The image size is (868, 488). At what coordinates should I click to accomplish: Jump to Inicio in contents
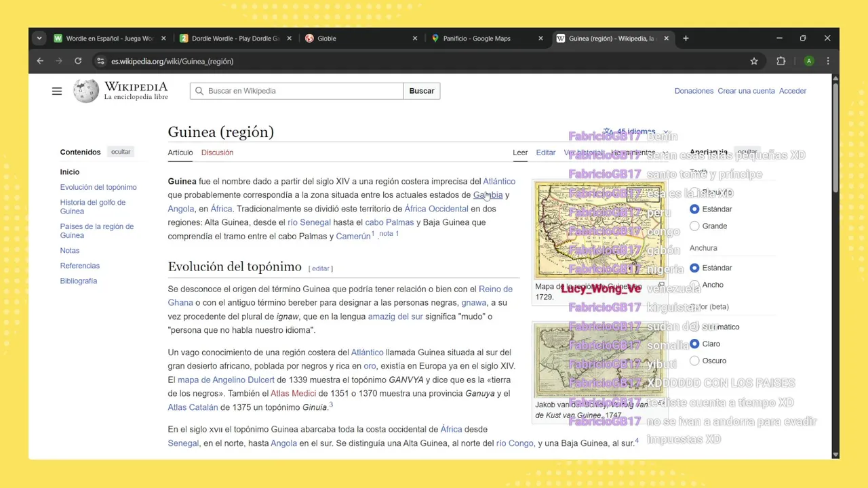point(70,172)
